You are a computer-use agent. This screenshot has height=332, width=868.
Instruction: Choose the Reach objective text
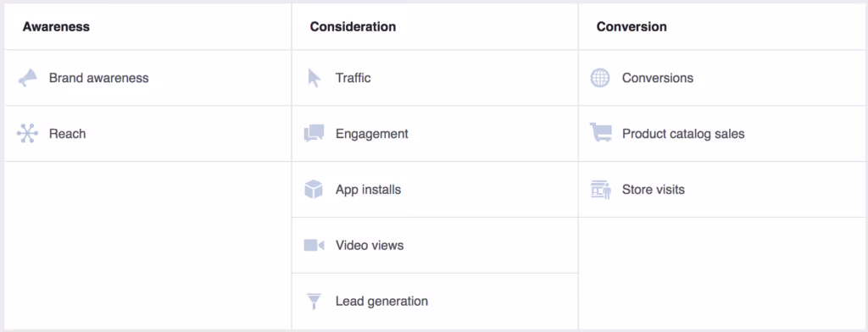click(68, 134)
